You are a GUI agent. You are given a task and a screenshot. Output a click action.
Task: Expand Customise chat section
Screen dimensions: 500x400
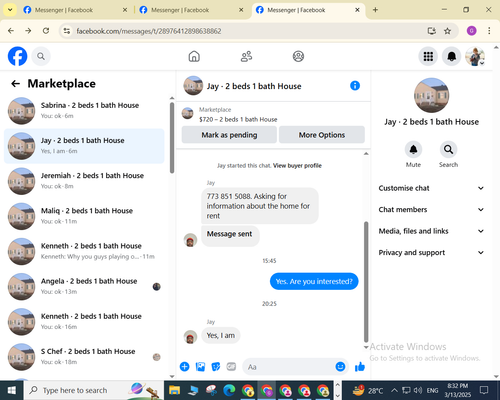(x=431, y=188)
